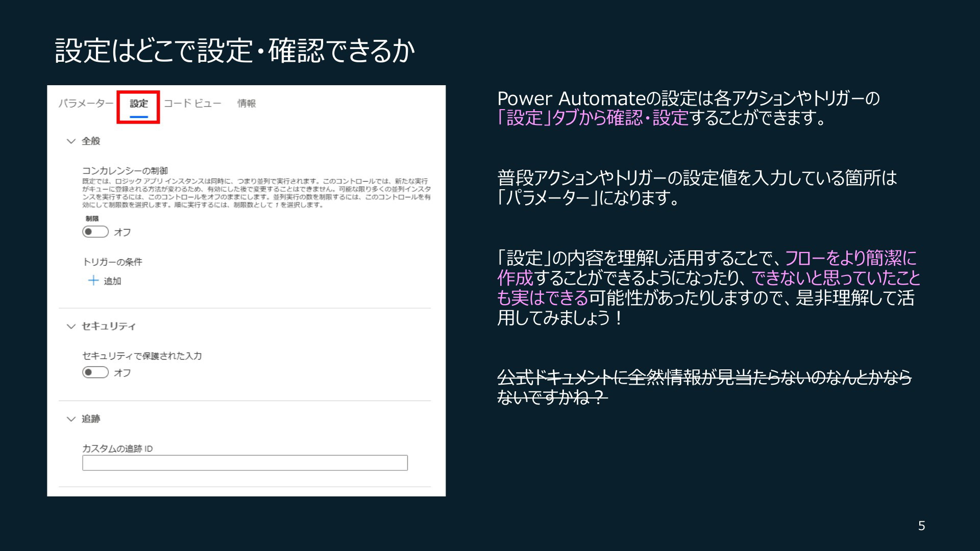Viewport: 980px width, 551px height.
Task: Switch to the パラメーター tab
Action: click(x=86, y=104)
